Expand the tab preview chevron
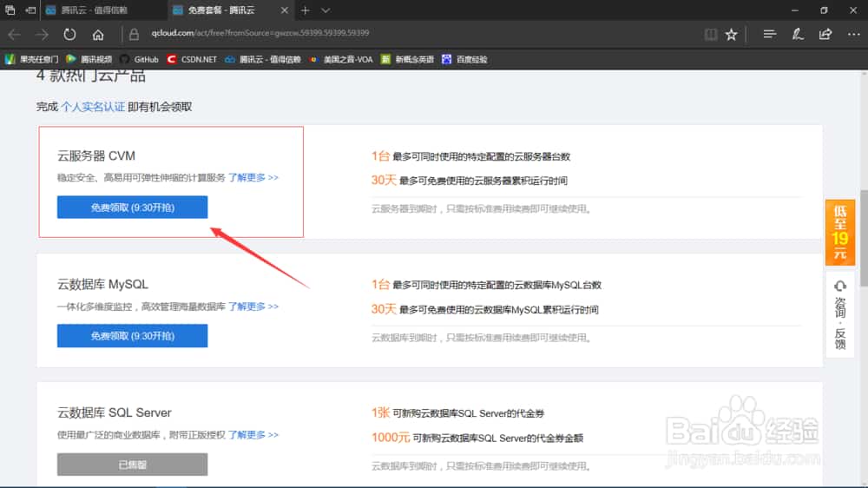The image size is (868, 488). click(x=325, y=10)
